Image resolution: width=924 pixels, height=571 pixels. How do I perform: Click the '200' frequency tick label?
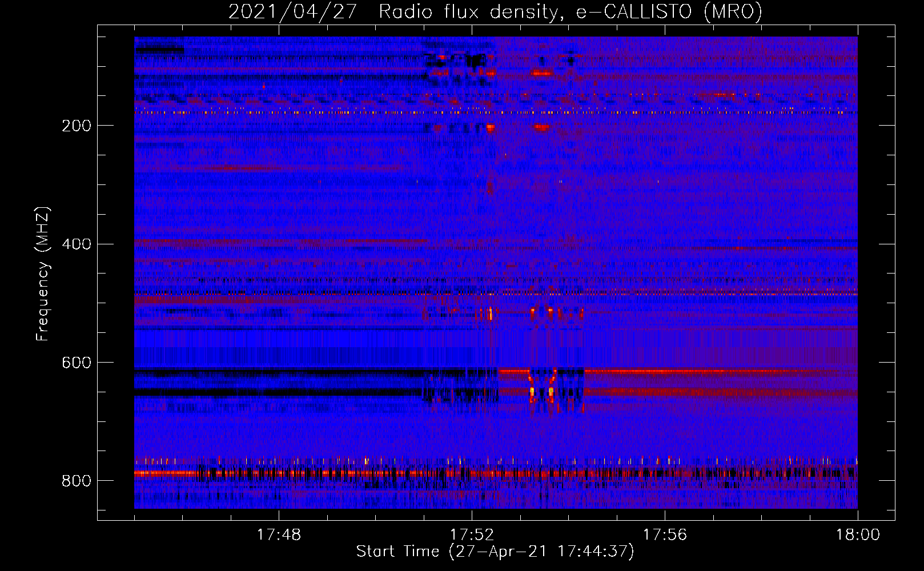(x=77, y=126)
